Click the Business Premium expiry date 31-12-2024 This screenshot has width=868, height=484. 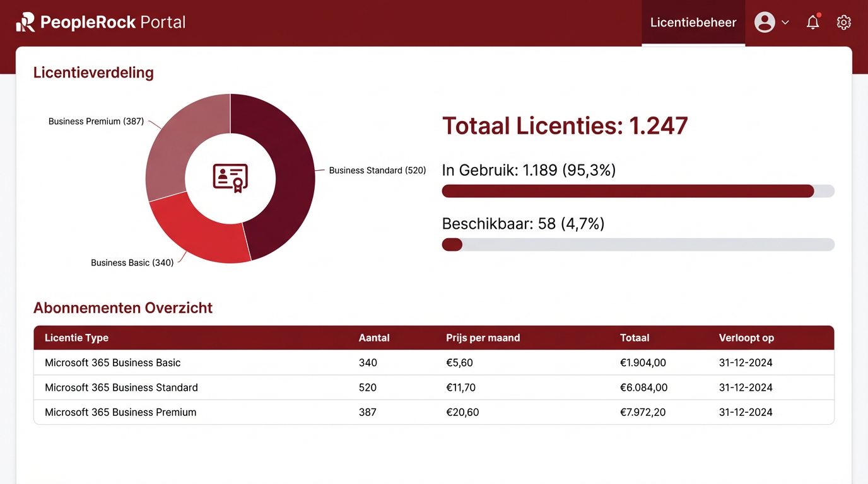pyautogui.click(x=746, y=412)
